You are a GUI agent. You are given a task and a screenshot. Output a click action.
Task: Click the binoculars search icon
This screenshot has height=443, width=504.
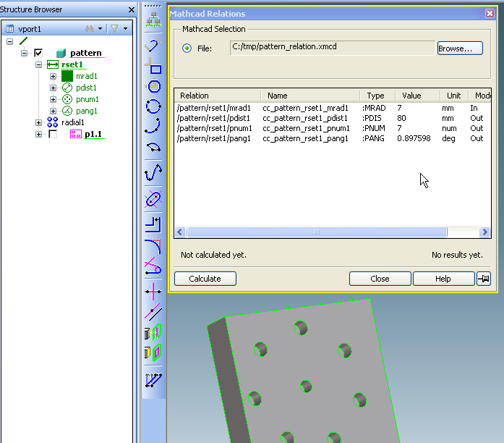[x=90, y=29]
